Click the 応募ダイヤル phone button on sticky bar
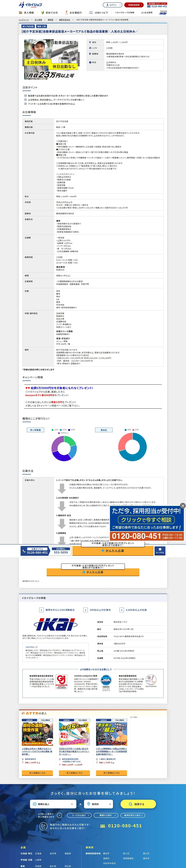The height and width of the screenshot is (868, 186). click(x=35, y=551)
